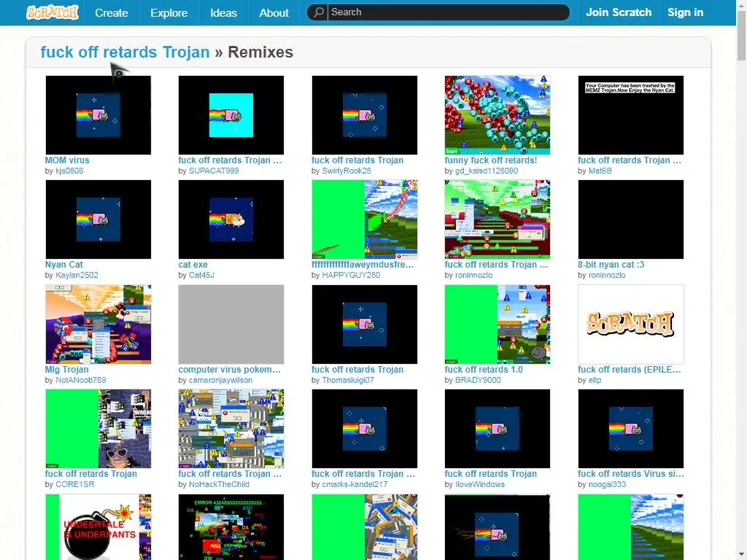Screen dimensions: 747x560
Task: Open the cat exe project thumbnail
Action: pyautogui.click(x=231, y=219)
